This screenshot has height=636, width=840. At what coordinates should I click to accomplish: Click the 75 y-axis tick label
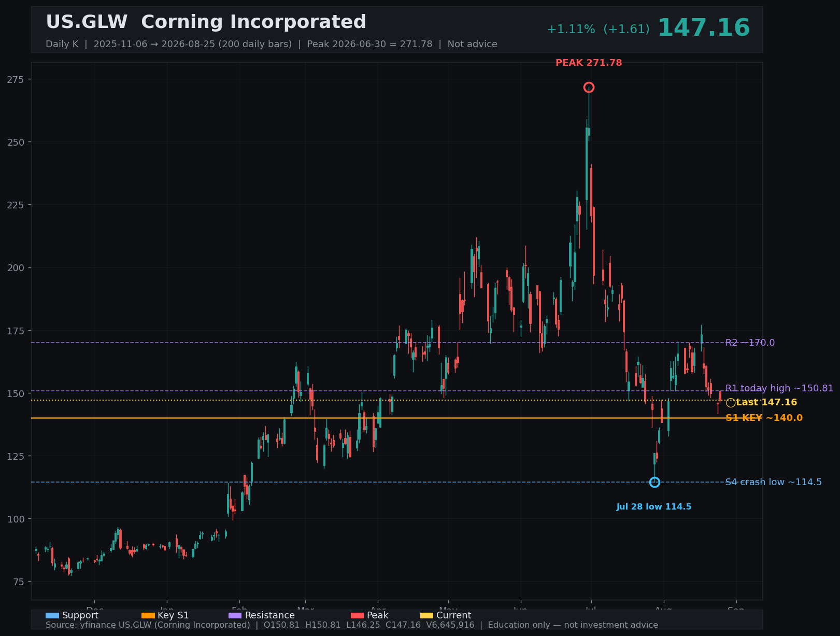[19, 582]
